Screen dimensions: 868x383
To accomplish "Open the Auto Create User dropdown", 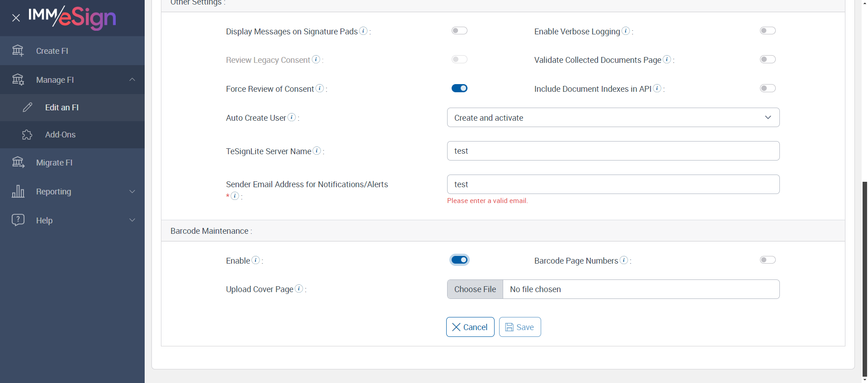I will coord(613,118).
